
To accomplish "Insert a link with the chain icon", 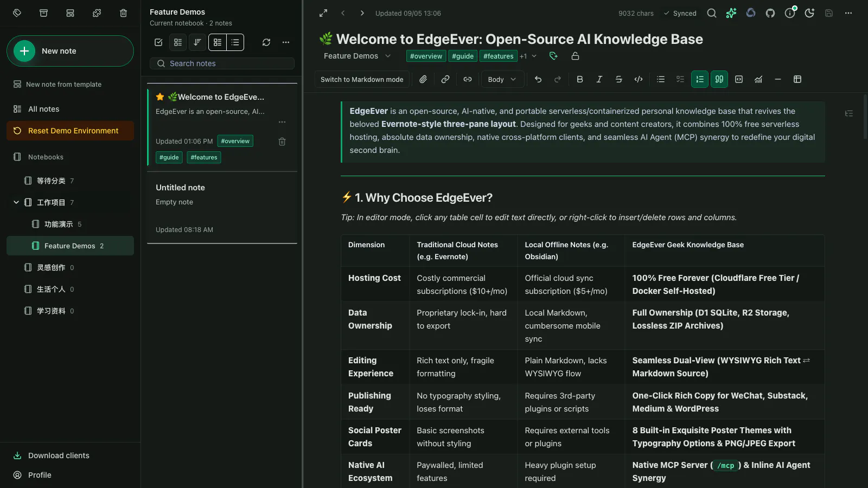I will pyautogui.click(x=445, y=79).
